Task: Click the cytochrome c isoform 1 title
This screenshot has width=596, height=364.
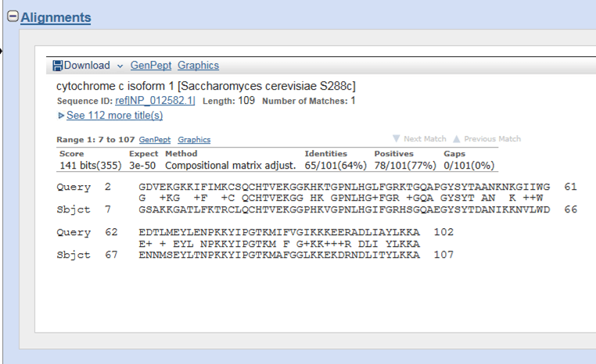Action: [206, 86]
